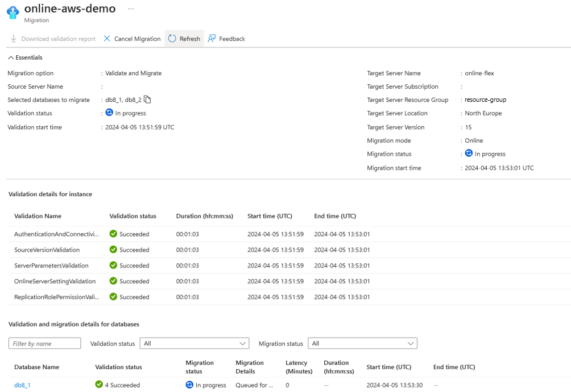
Task: Click the Duration (hh:mm:ss) instance column header
Action: point(205,216)
